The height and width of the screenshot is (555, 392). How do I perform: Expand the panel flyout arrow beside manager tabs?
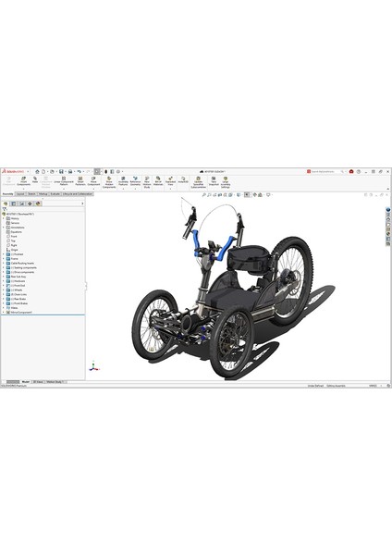[x=82, y=203]
